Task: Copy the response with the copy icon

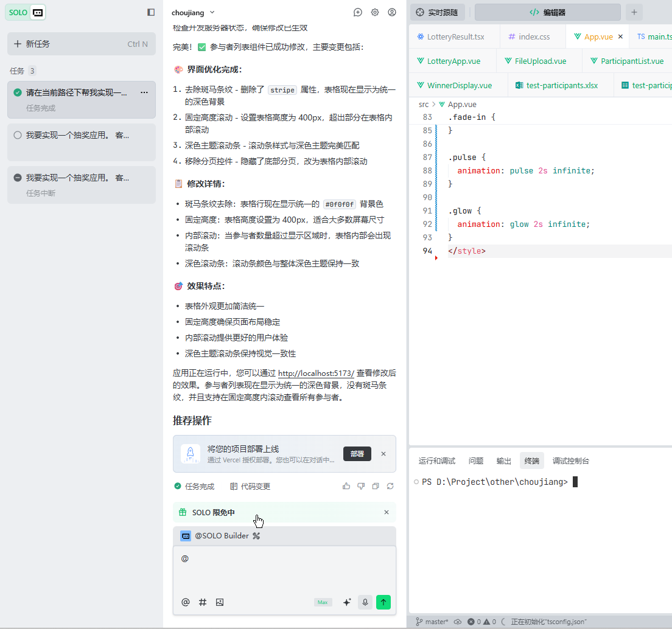Action: [376, 486]
